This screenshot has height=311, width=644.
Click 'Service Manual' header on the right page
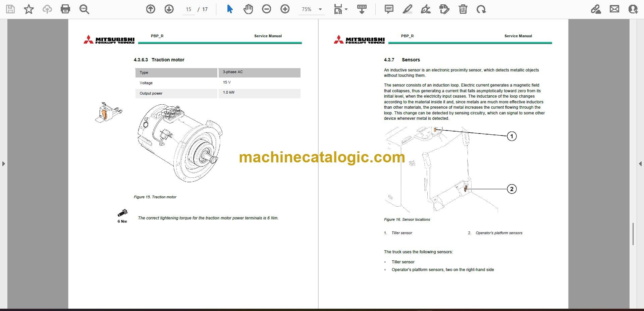(518, 36)
